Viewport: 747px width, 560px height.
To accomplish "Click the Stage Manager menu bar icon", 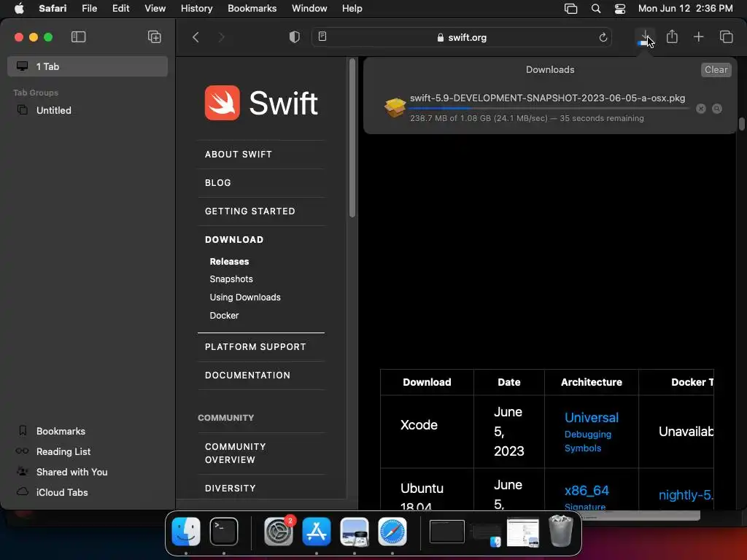I will [x=570, y=9].
